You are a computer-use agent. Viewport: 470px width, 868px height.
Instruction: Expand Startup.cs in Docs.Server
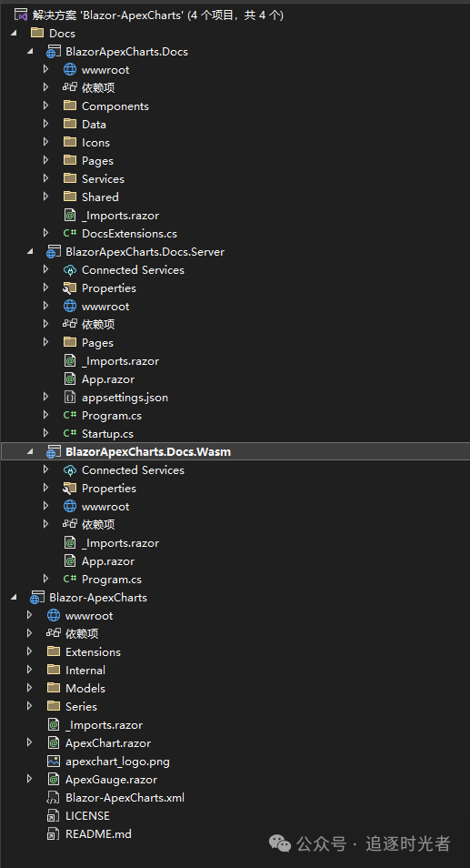45,433
